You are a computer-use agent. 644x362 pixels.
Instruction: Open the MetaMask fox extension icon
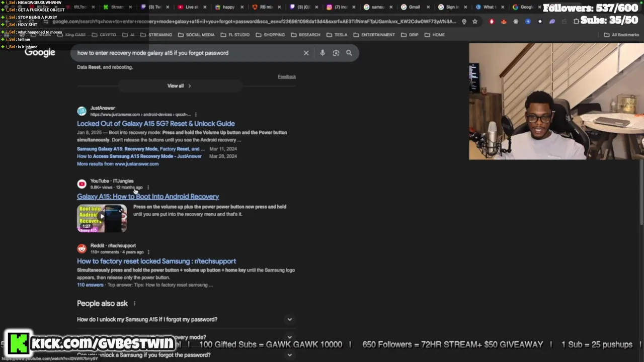[x=504, y=22]
